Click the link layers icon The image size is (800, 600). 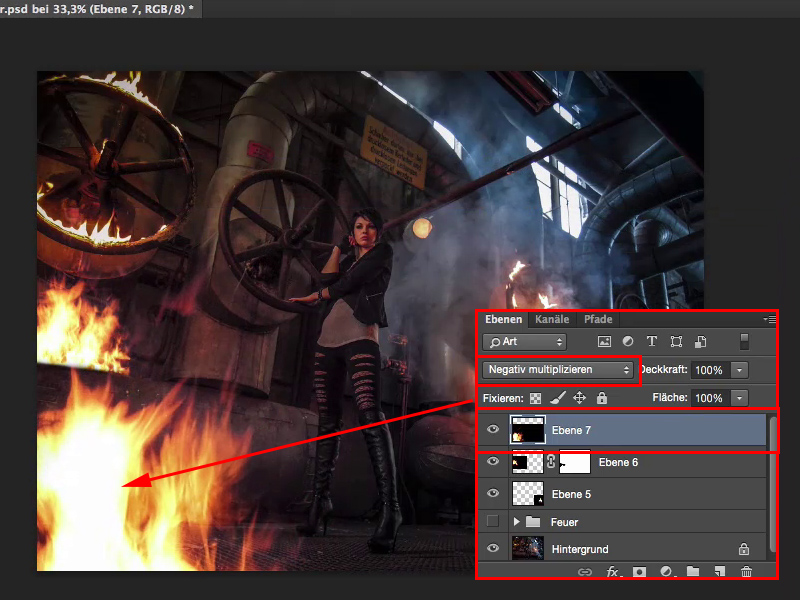pyautogui.click(x=585, y=572)
